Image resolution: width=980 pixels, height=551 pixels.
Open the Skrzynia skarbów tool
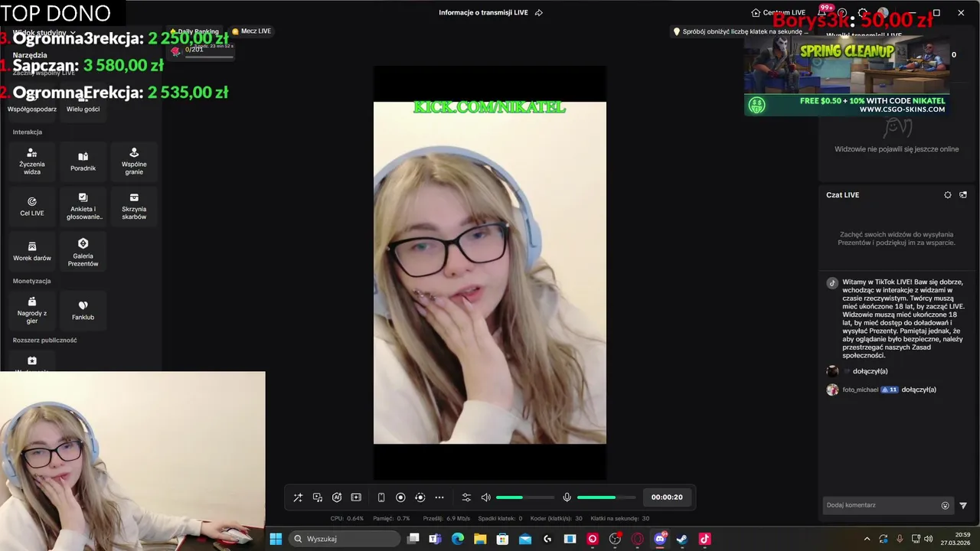(x=134, y=207)
